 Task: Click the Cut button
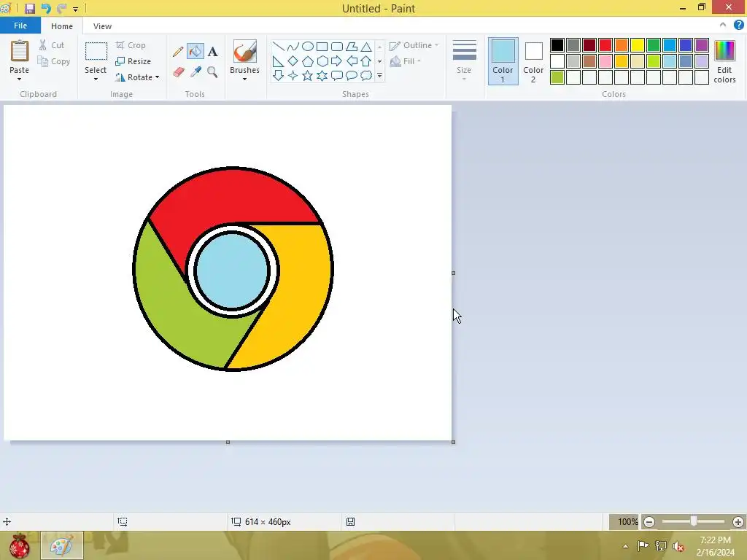coord(52,45)
